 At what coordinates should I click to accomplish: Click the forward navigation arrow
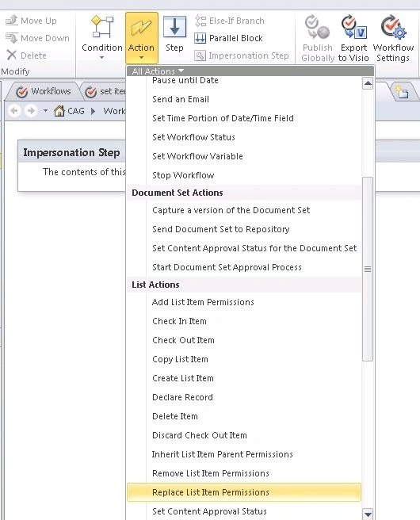coord(31,110)
